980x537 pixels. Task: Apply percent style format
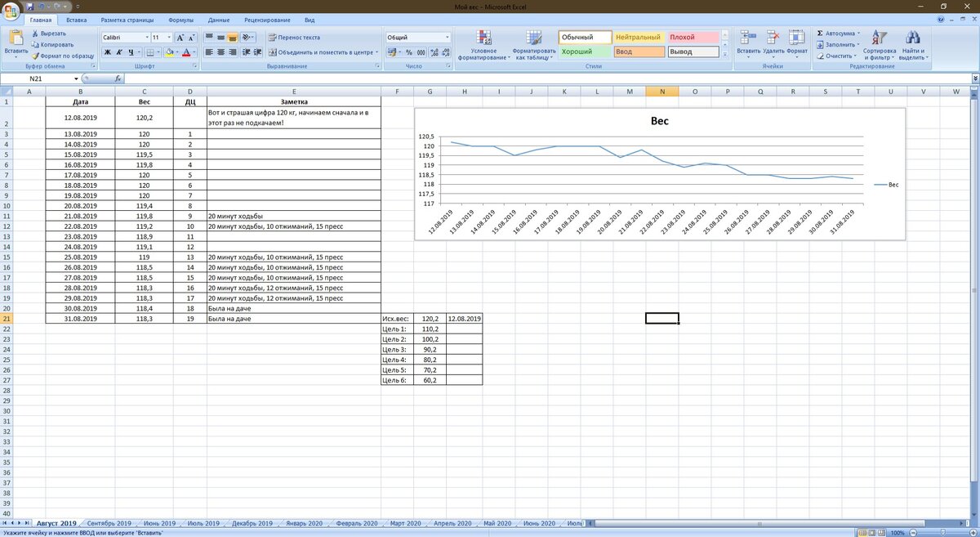[409, 52]
